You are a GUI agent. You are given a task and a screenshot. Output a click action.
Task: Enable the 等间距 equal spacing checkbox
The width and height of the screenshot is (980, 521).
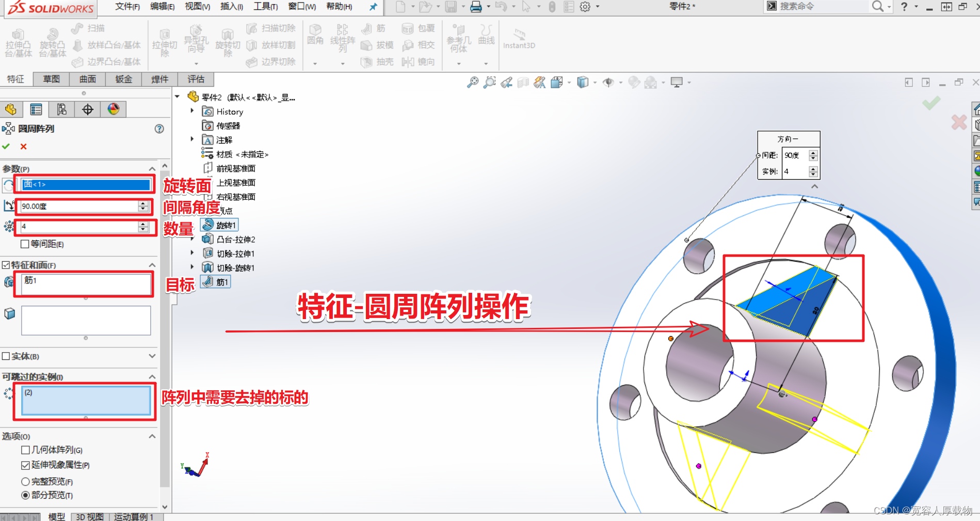(x=25, y=244)
